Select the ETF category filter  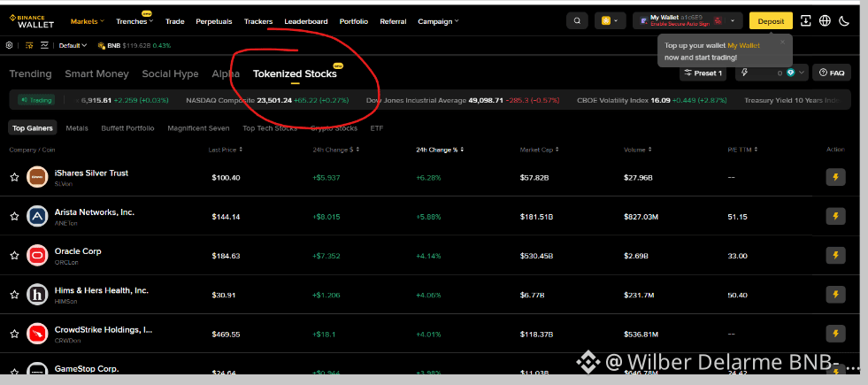[x=376, y=128]
